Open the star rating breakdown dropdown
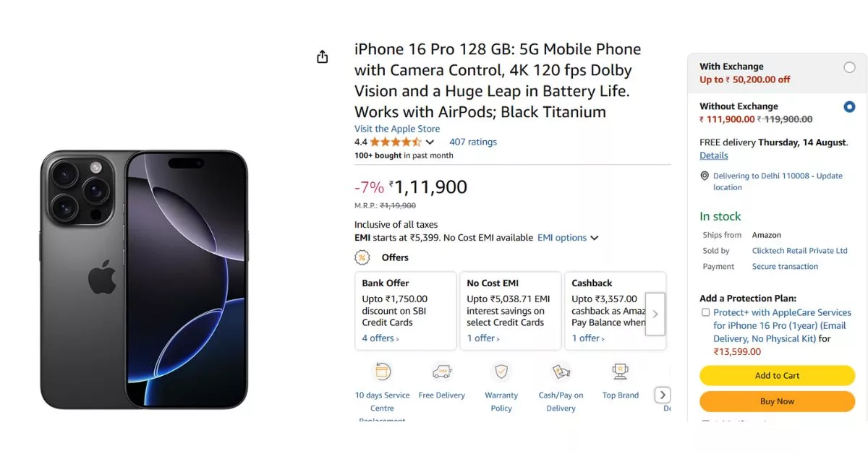868x454 pixels. click(430, 142)
